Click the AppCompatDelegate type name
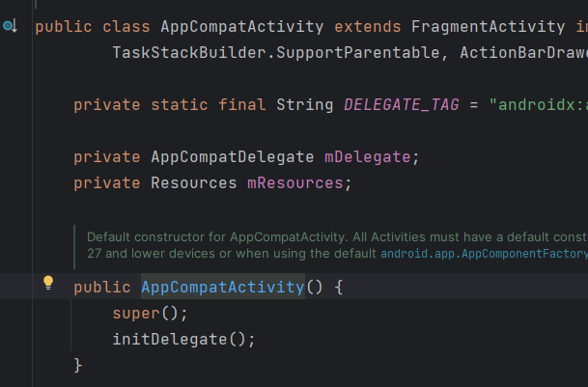This screenshot has width=588, height=387. tap(233, 157)
